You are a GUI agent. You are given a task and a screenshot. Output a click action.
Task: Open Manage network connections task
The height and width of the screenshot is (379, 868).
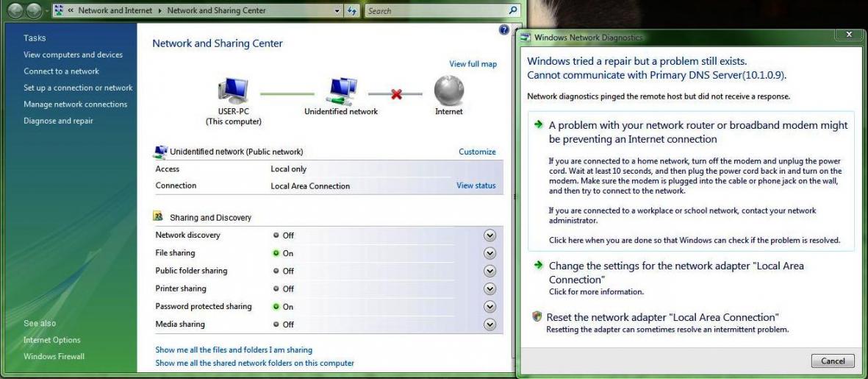tap(75, 105)
